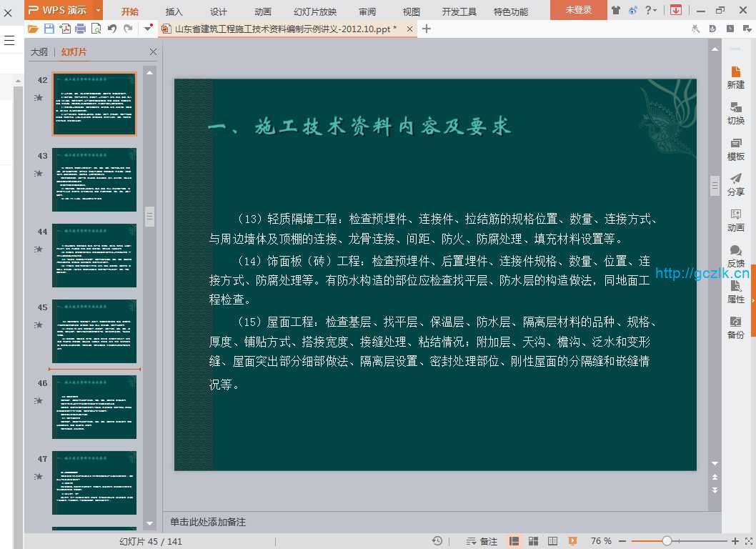Toggle the 备注 notes pane button

pyautogui.click(x=482, y=541)
